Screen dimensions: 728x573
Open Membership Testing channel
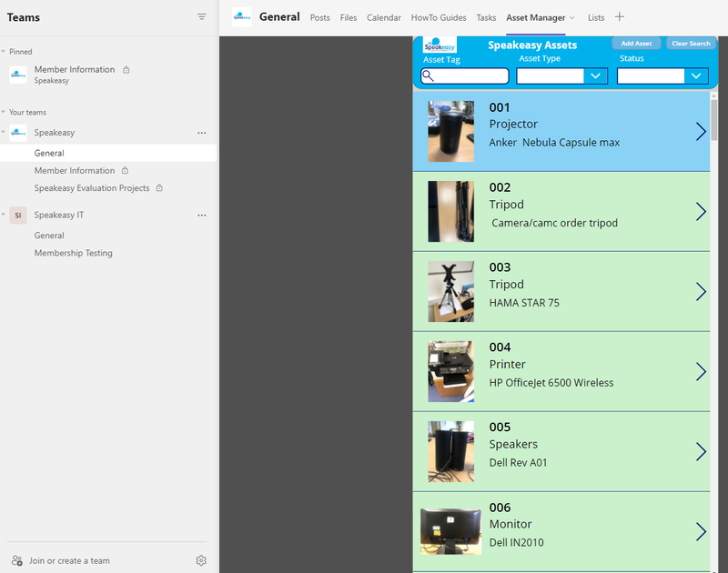click(73, 253)
